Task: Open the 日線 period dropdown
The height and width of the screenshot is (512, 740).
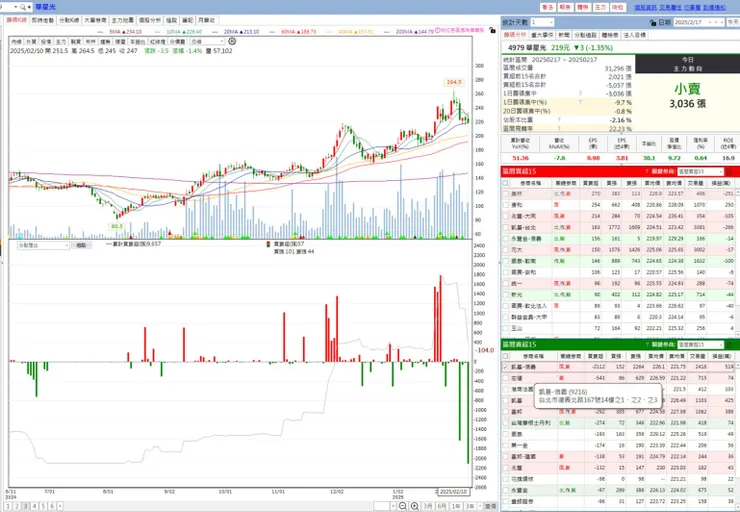Action: [x=207, y=42]
